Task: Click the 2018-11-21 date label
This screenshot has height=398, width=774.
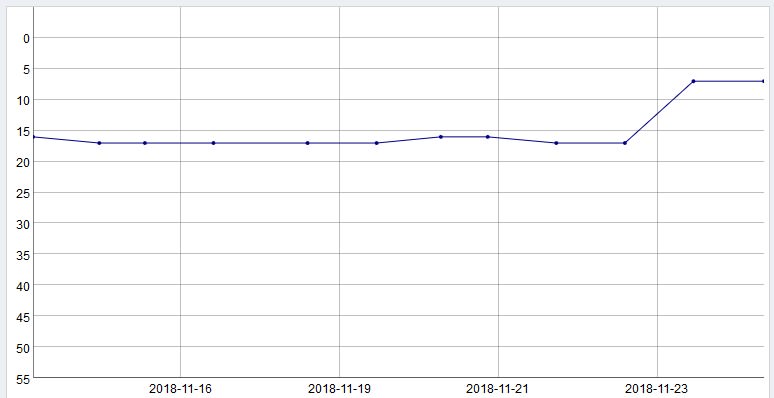Action: 497,389
